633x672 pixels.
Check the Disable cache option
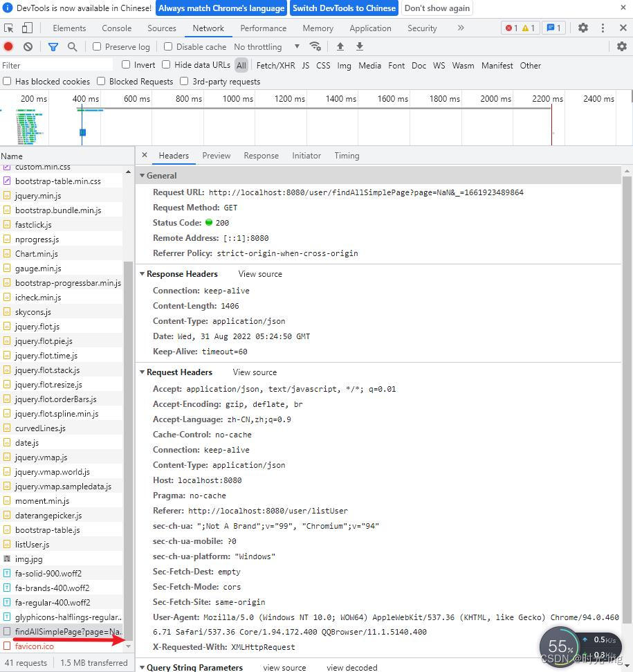click(x=167, y=46)
